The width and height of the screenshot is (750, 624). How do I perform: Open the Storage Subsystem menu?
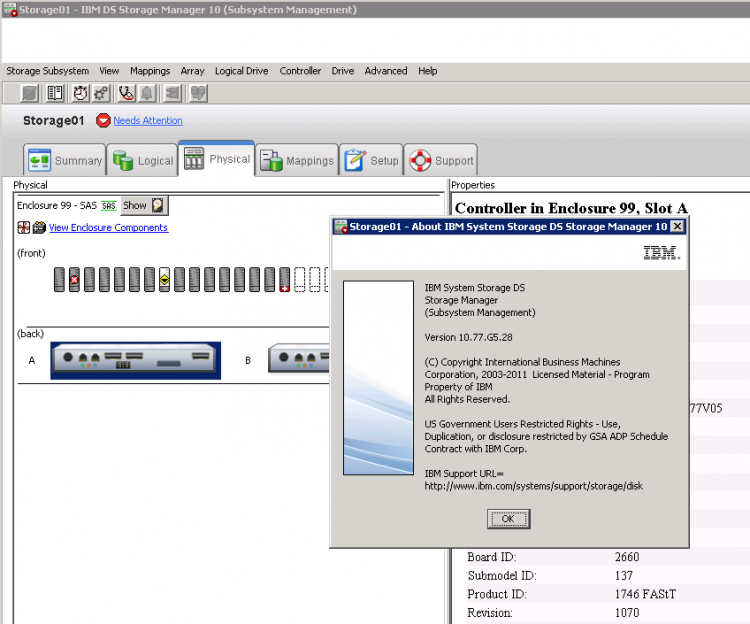[x=47, y=71]
